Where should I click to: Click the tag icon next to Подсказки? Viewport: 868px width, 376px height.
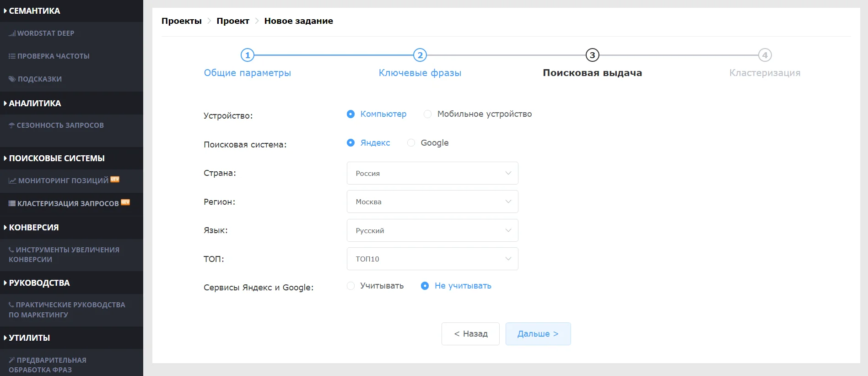tap(12, 79)
